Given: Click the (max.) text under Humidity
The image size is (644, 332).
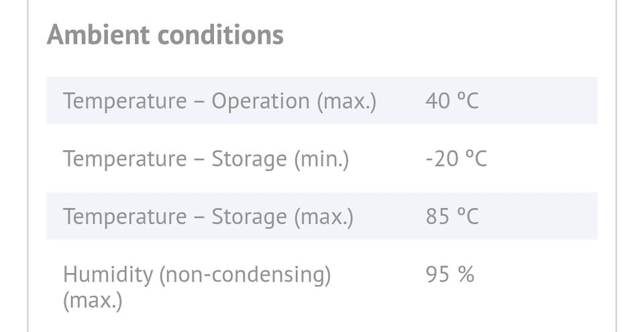Looking at the screenshot, I should (x=93, y=300).
